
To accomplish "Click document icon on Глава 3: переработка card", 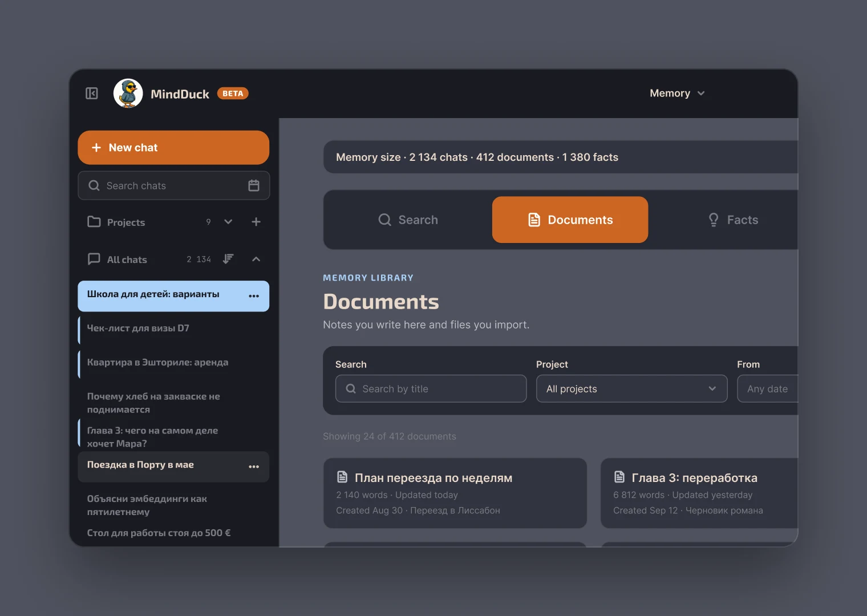I will point(619,477).
